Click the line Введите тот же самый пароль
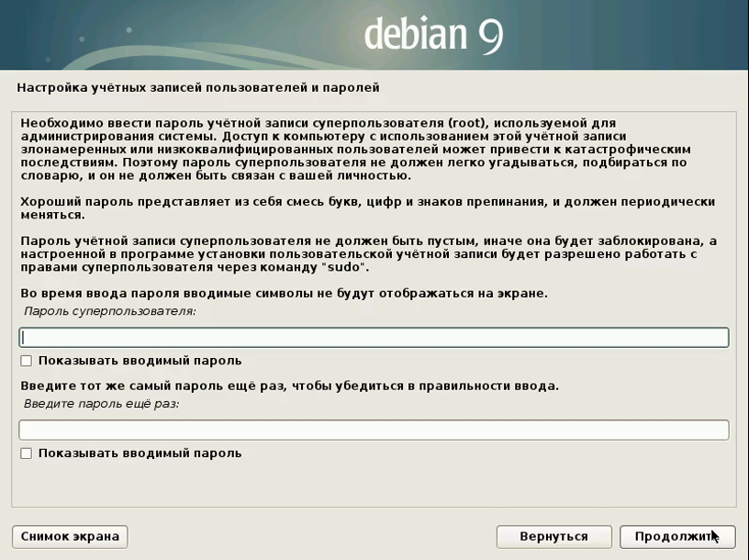Viewport: 749px width, 560px height. [288, 386]
